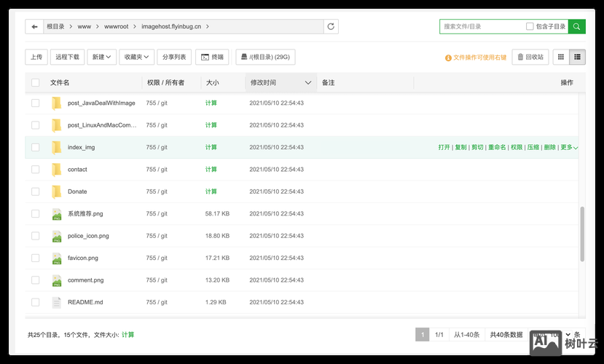
Task: Run search with the green magnifier button
Action: [576, 26]
